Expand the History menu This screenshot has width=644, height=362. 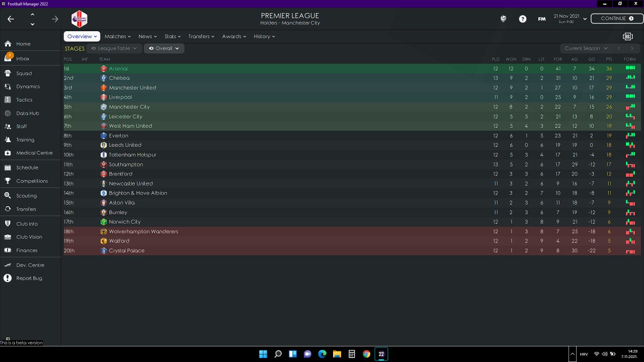264,36
